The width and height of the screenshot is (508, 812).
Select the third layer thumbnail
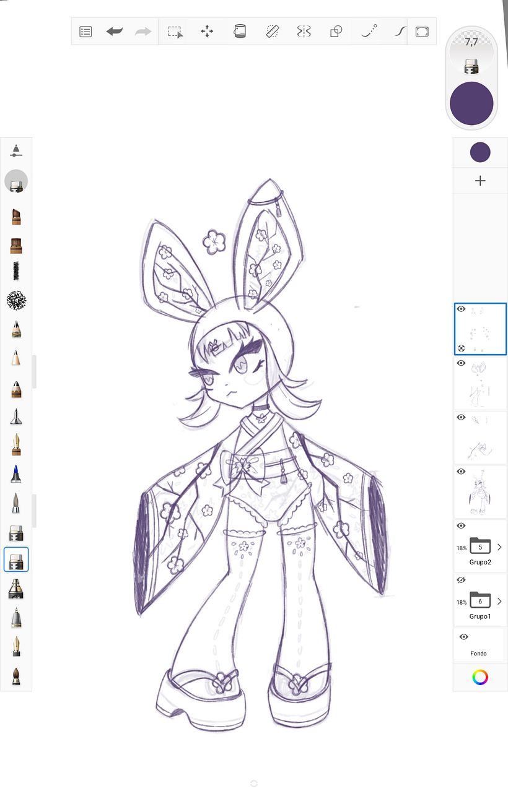click(480, 438)
